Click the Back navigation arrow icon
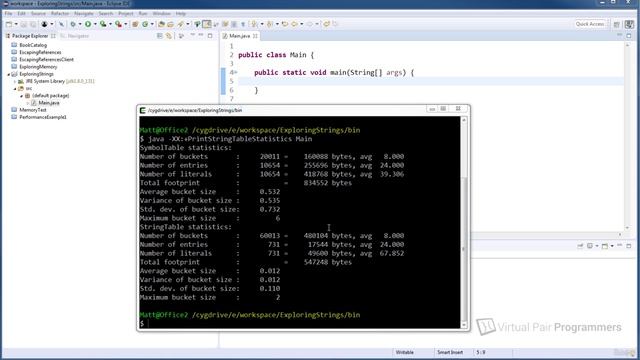 (x=294, y=24)
